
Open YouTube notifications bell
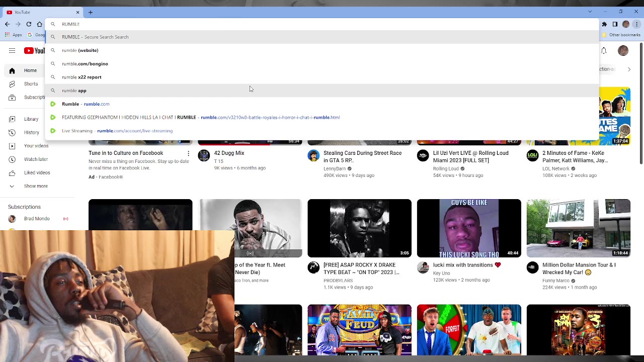pos(604,50)
